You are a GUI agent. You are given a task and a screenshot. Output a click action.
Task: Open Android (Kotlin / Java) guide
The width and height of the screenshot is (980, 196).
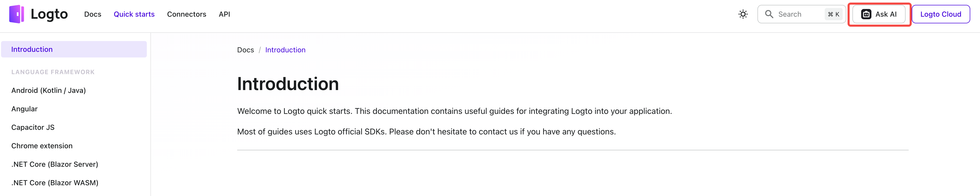point(48,90)
